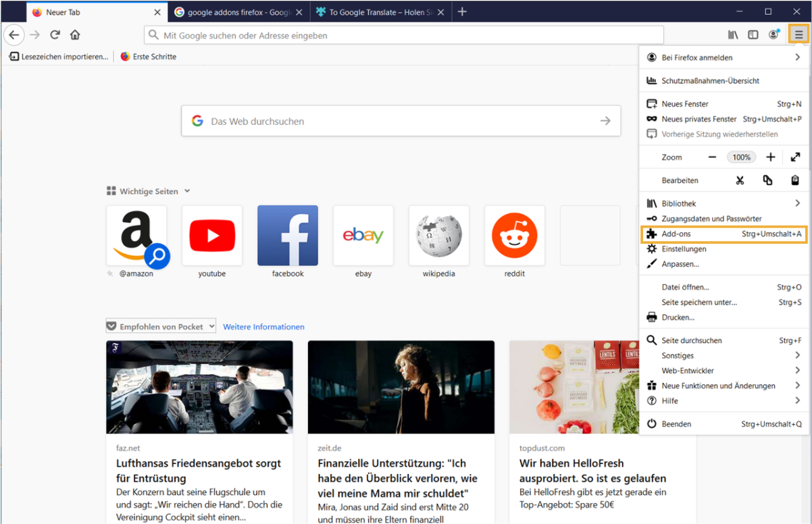Enter full screen via zoom row icon

click(795, 157)
